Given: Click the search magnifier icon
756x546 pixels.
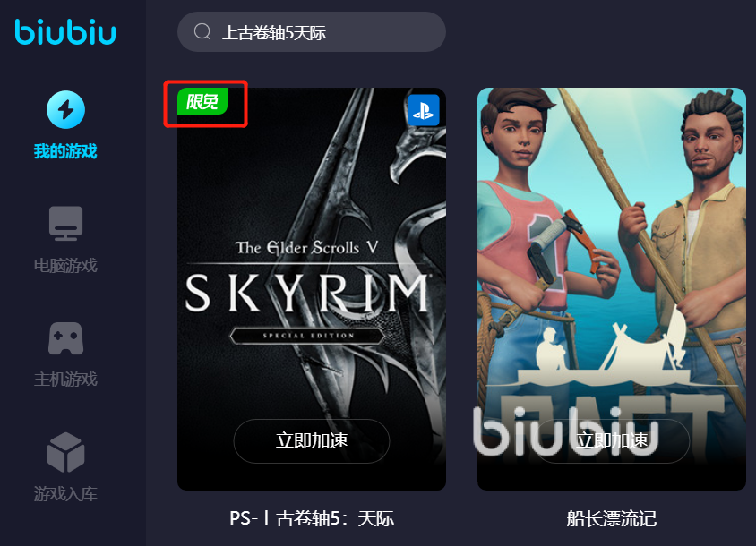Looking at the screenshot, I should pos(202,32).
